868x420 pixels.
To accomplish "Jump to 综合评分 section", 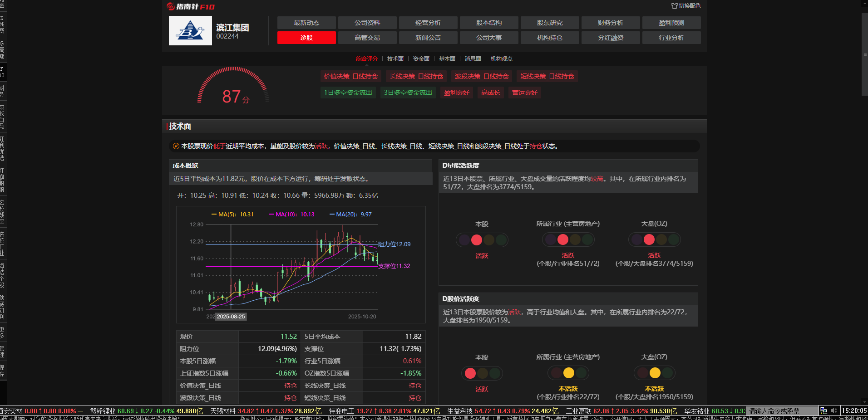I will click(x=367, y=59).
